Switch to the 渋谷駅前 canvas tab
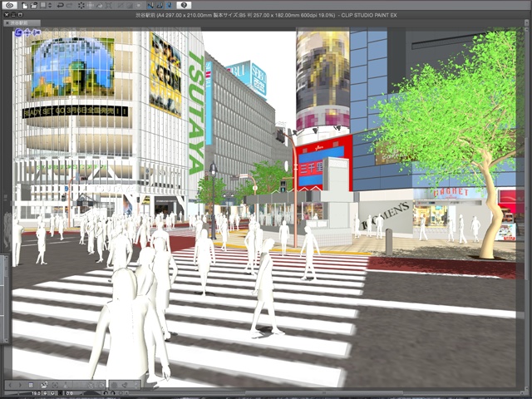Screen dimensions: 532x399 click(22, 23)
